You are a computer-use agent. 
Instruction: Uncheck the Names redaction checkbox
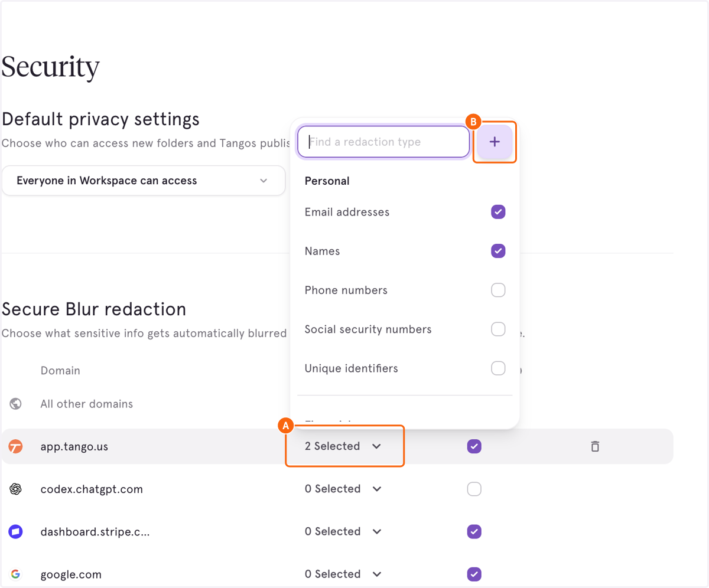pyautogui.click(x=498, y=251)
